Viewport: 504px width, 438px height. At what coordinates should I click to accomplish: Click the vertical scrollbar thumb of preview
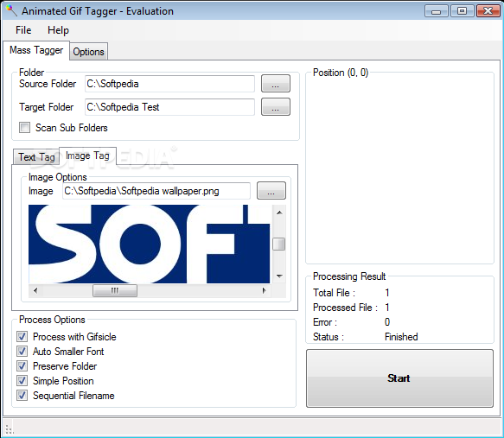point(279,244)
